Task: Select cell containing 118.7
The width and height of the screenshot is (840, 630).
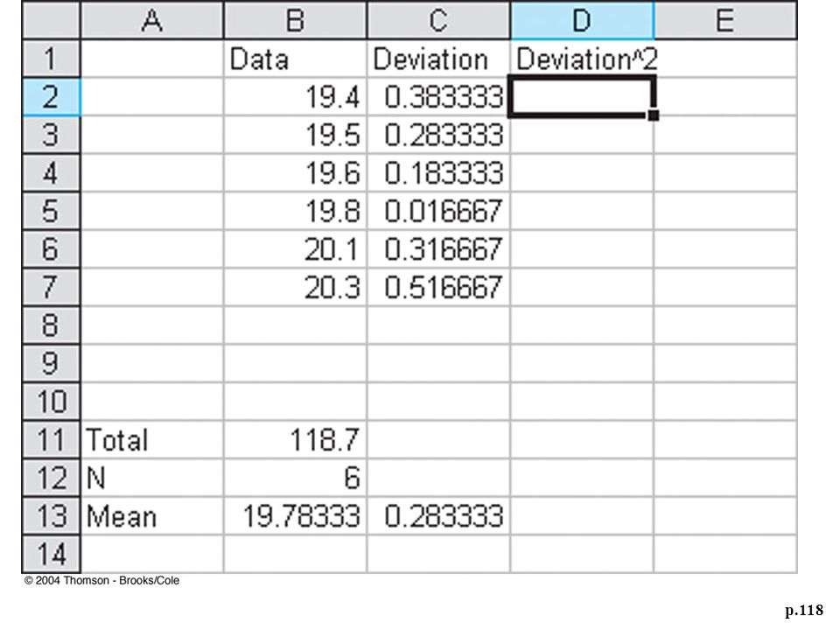Action: click(x=295, y=439)
